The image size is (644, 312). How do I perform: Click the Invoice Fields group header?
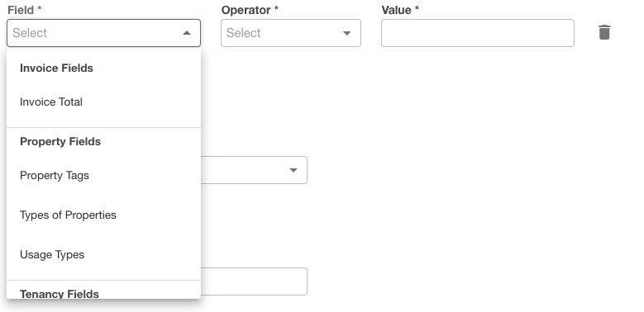click(57, 68)
